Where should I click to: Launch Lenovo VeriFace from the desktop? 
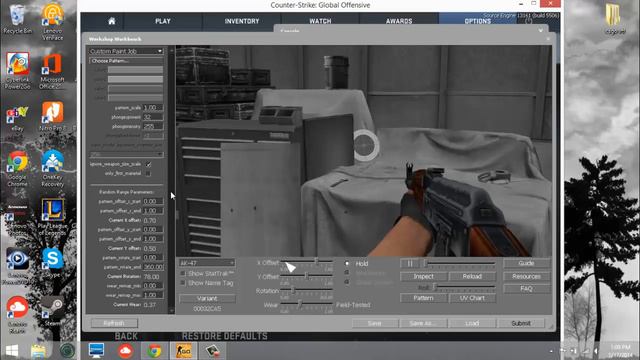pos(53,21)
